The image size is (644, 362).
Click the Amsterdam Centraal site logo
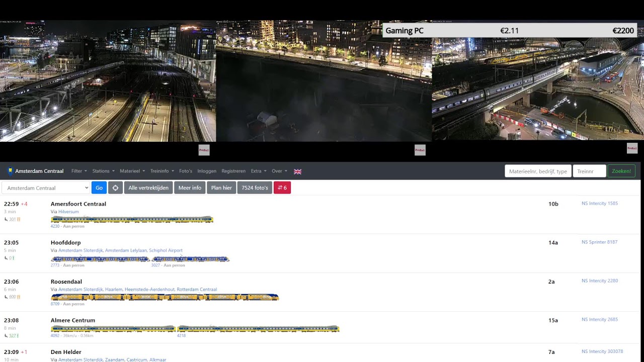point(36,171)
